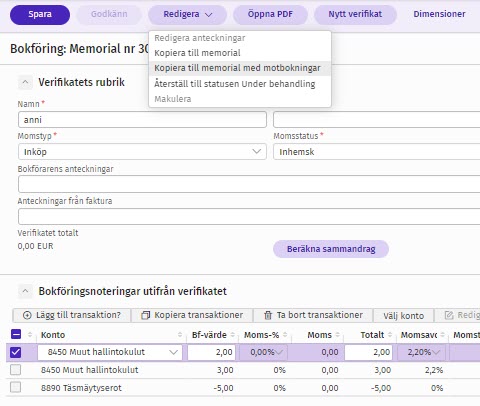Image resolution: width=480 pixels, height=406 pixels.
Task: Click the Bokförarens anteckningar field
Action: click(x=249, y=184)
